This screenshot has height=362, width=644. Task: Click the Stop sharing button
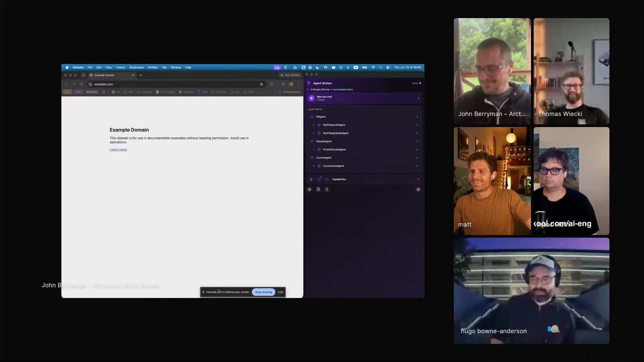(x=263, y=292)
